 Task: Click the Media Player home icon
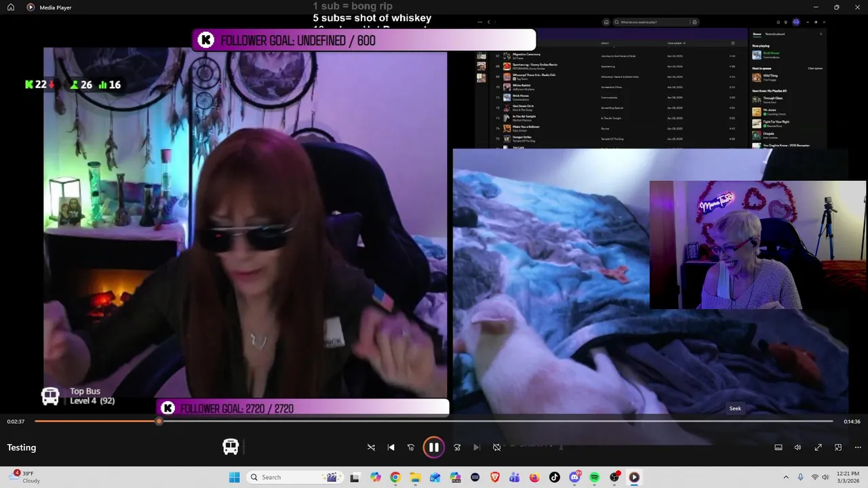(11, 7)
